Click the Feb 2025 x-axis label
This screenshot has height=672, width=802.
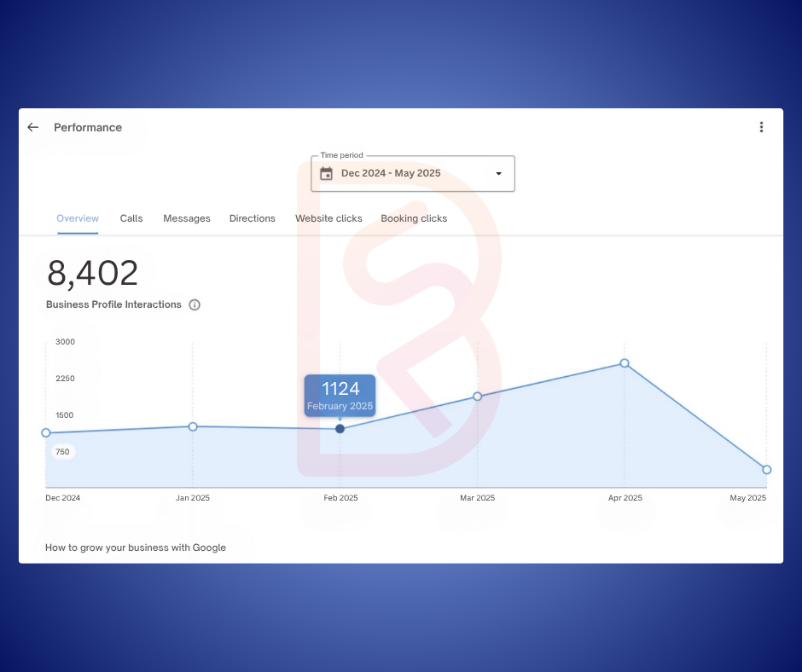(340, 498)
